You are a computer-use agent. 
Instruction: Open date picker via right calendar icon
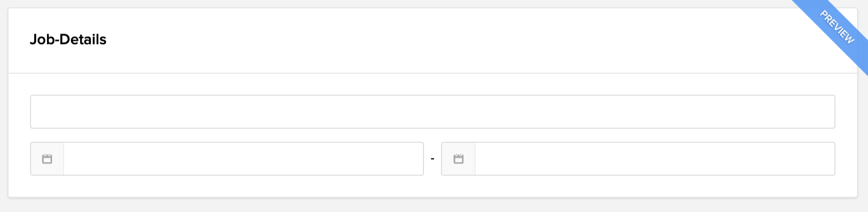(x=458, y=159)
